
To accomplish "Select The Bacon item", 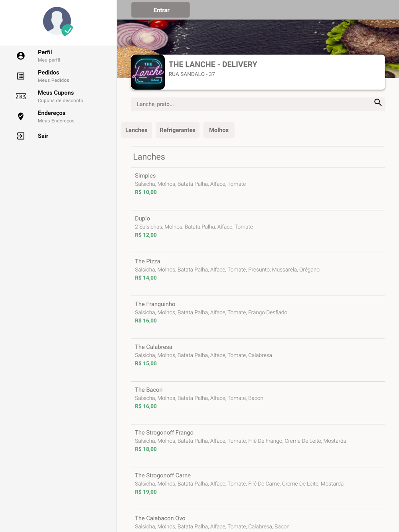I will pyautogui.click(x=258, y=403).
